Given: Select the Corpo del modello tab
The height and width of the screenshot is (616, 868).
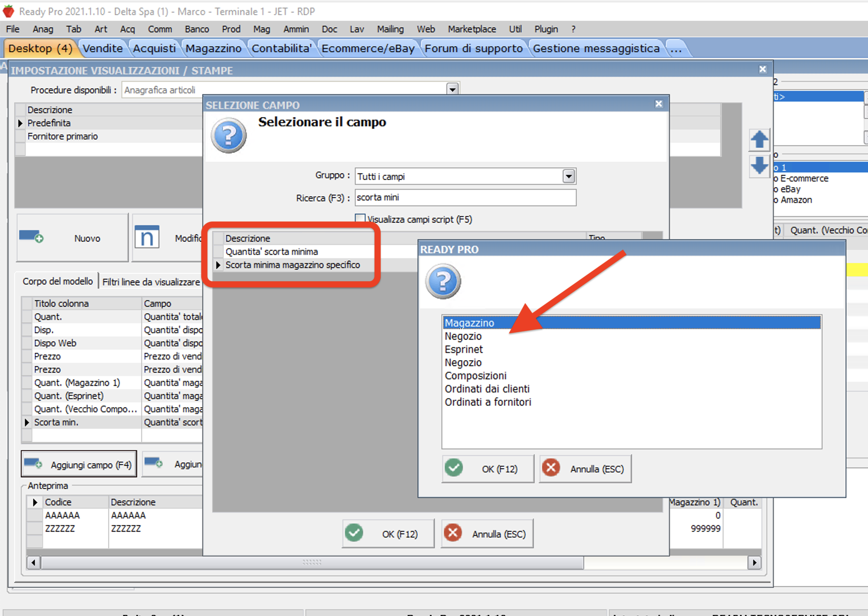Looking at the screenshot, I should point(58,281).
